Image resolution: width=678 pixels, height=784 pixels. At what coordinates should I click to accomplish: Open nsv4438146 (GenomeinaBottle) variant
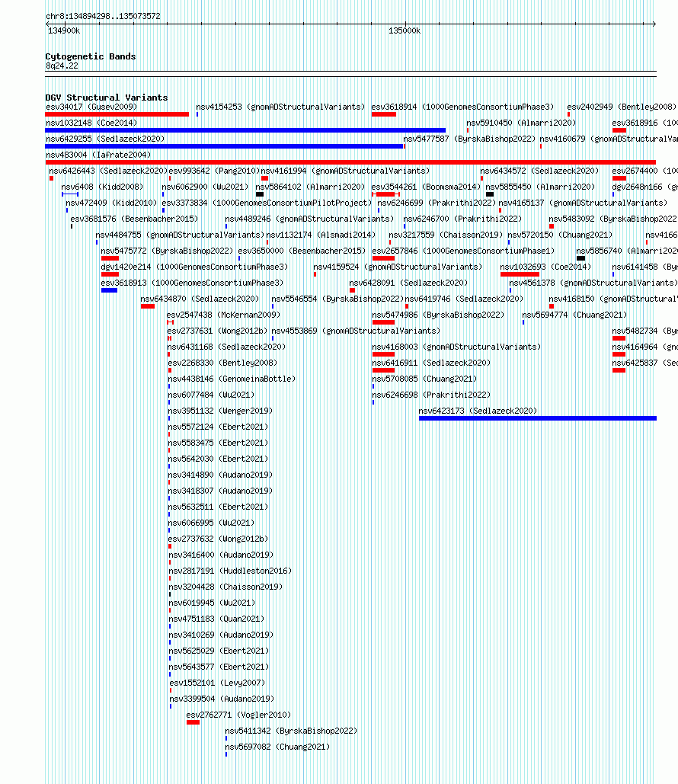(x=232, y=379)
